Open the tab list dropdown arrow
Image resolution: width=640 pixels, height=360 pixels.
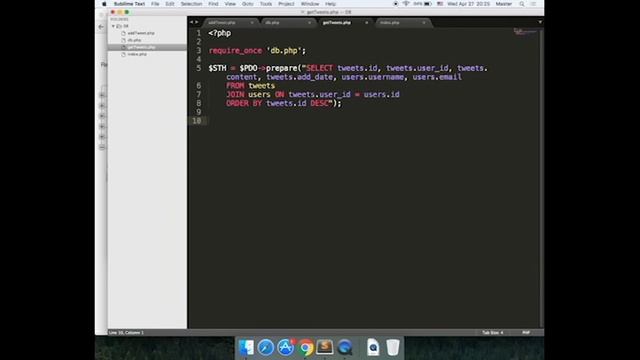(540, 22)
